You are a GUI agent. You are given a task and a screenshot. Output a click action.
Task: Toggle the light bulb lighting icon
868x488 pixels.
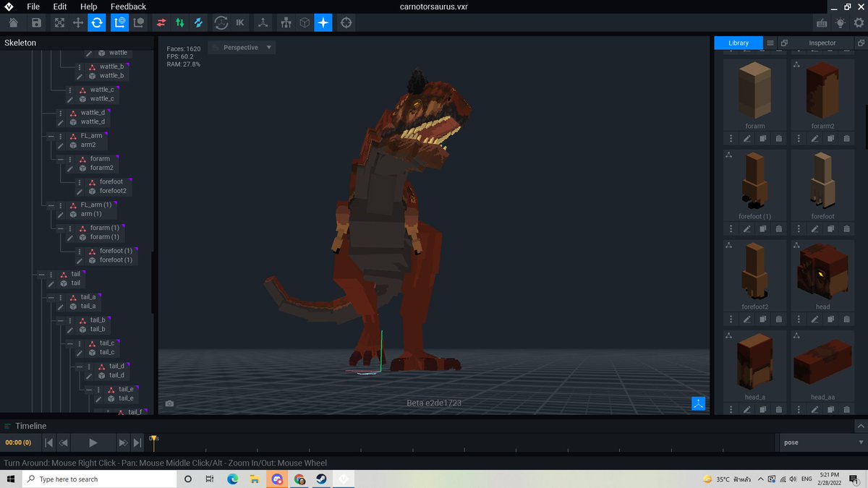[x=840, y=23]
